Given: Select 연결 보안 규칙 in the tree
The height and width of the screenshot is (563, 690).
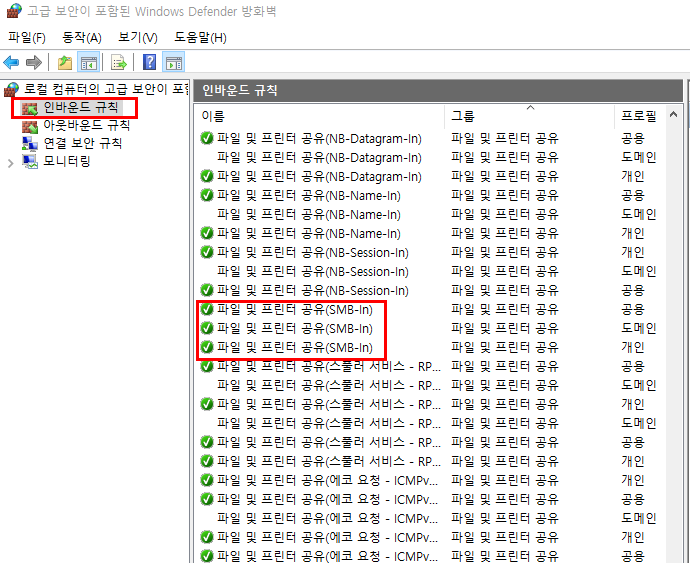Looking at the screenshot, I should pyautogui.click(x=82, y=144).
